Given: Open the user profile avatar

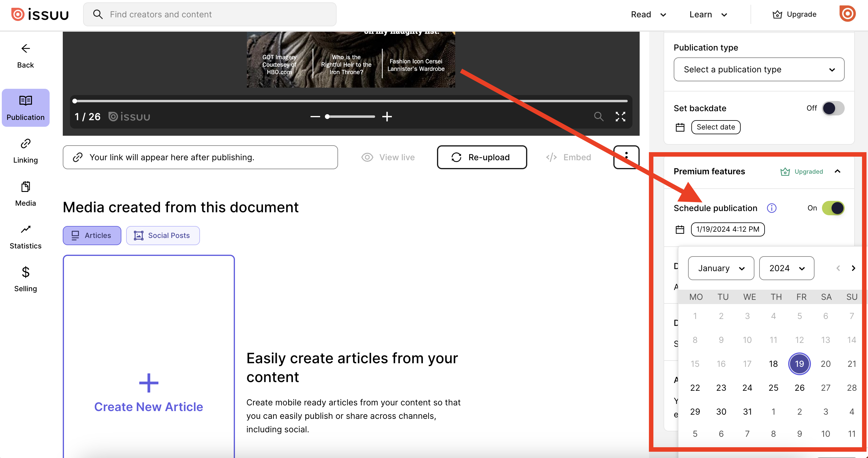Looking at the screenshot, I should [847, 14].
